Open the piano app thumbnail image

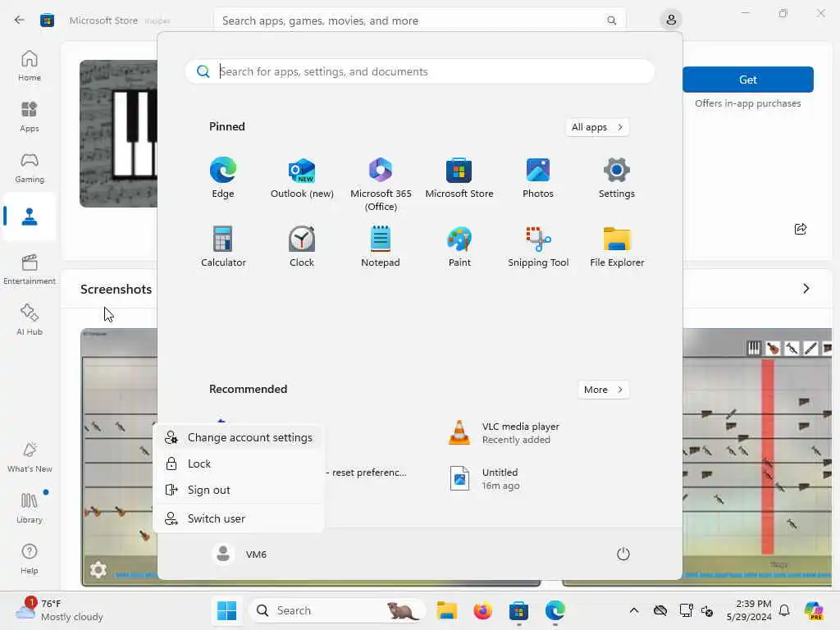tap(118, 134)
